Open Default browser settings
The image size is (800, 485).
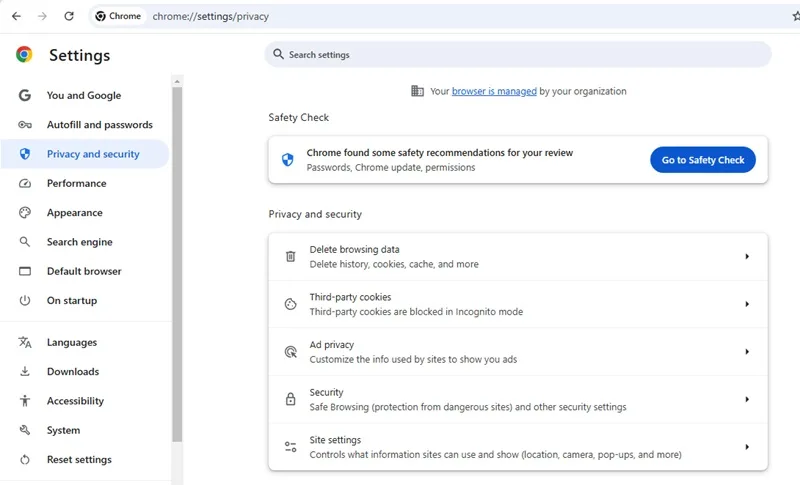point(85,271)
